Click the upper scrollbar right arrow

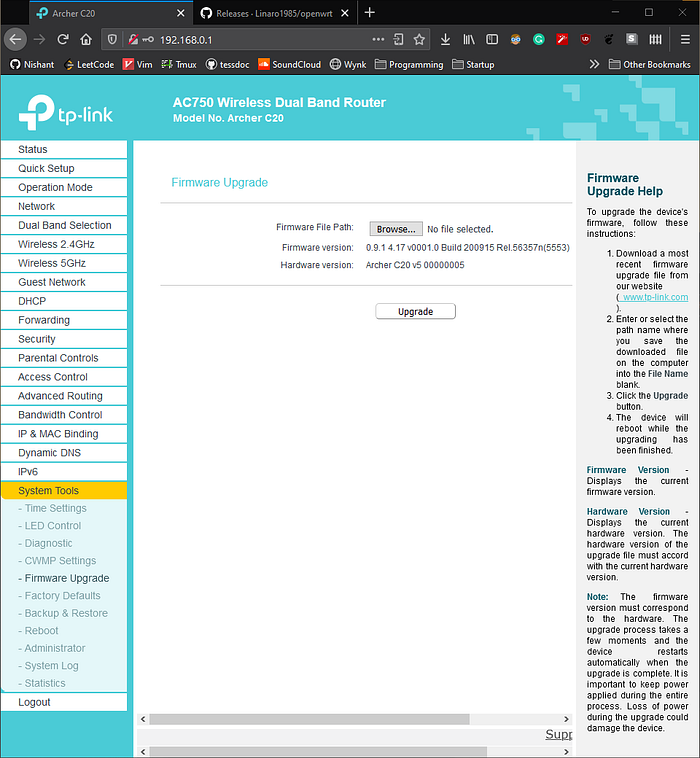pyautogui.click(x=566, y=719)
